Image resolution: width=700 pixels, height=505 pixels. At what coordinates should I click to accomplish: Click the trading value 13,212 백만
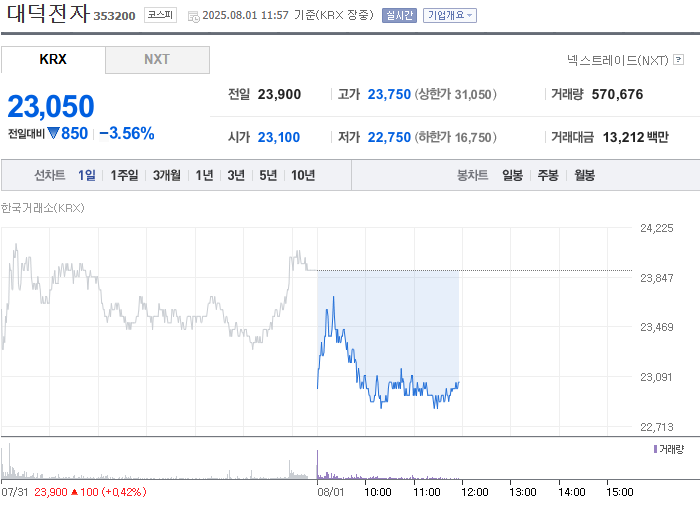[636, 137]
